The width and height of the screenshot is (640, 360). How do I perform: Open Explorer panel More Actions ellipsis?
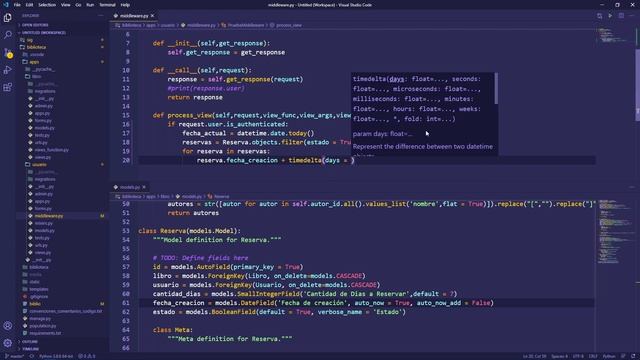click(x=101, y=16)
